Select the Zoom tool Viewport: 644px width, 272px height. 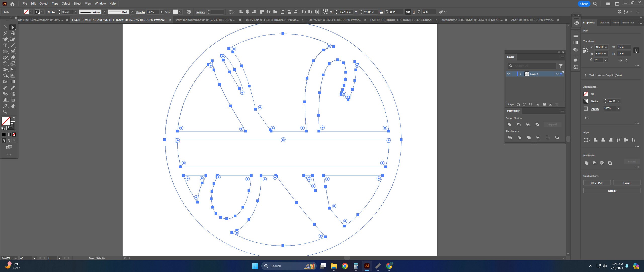(x=5, y=112)
